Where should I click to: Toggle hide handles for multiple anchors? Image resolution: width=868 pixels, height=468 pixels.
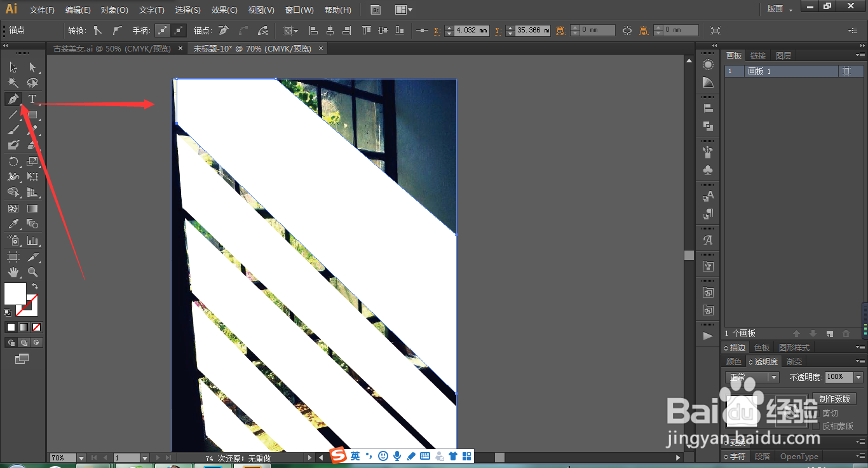pos(179,30)
